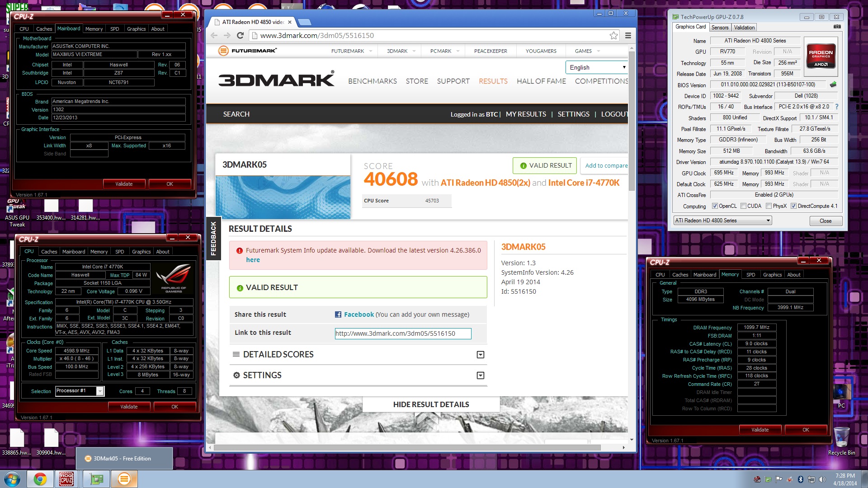Toggle the DirectCompute 4.1 checkbox in GPU-Z
Image resolution: width=868 pixels, height=488 pixels.
click(793, 206)
